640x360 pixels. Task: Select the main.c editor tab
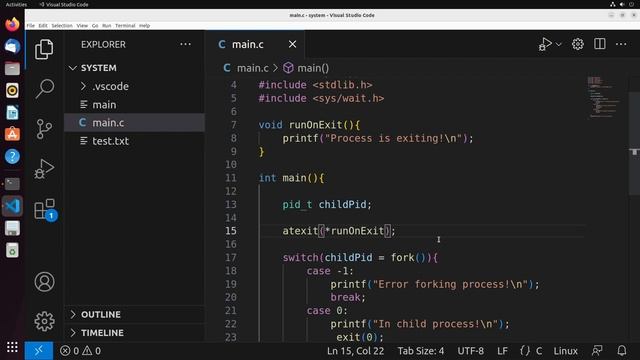point(255,44)
